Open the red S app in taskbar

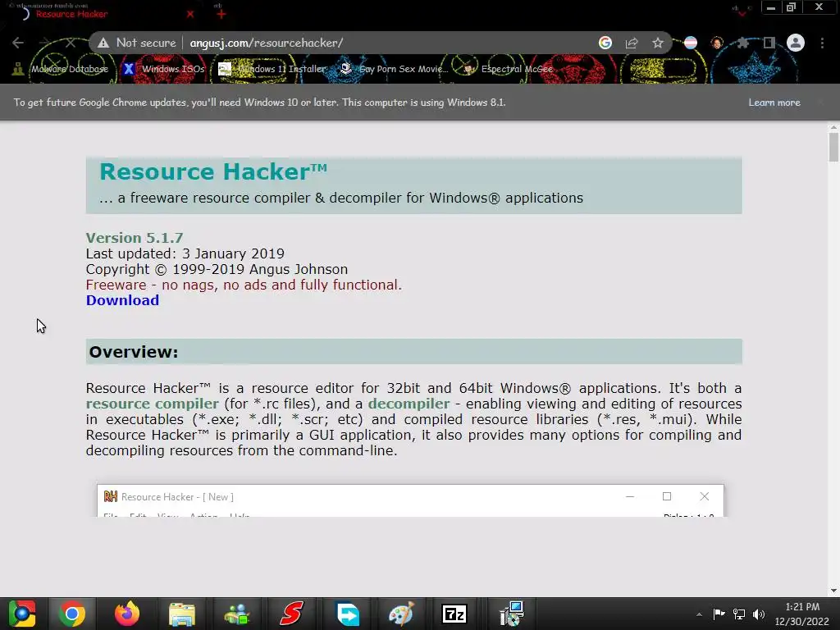click(292, 614)
